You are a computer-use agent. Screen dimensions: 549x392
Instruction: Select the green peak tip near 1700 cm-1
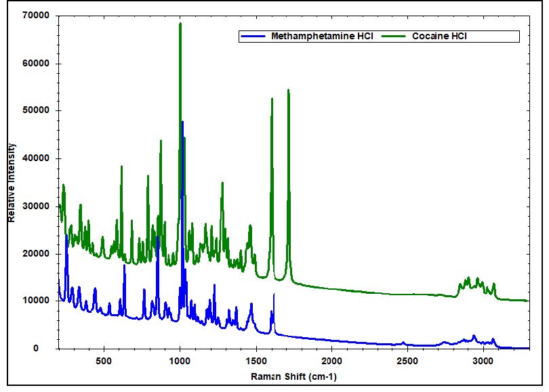point(288,89)
